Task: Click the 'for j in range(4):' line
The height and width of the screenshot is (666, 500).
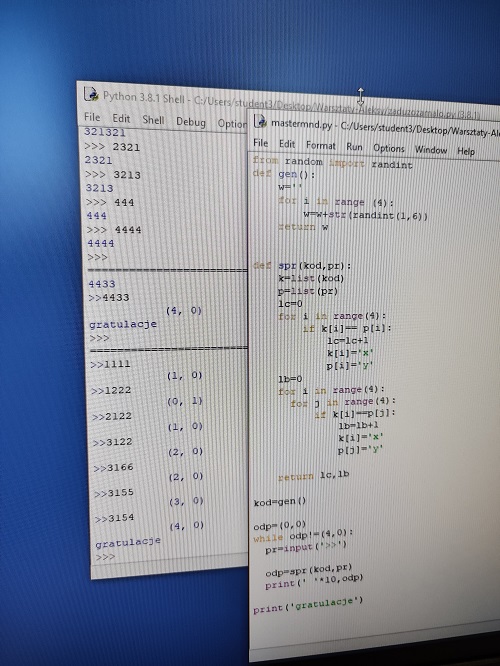Action: point(343,402)
